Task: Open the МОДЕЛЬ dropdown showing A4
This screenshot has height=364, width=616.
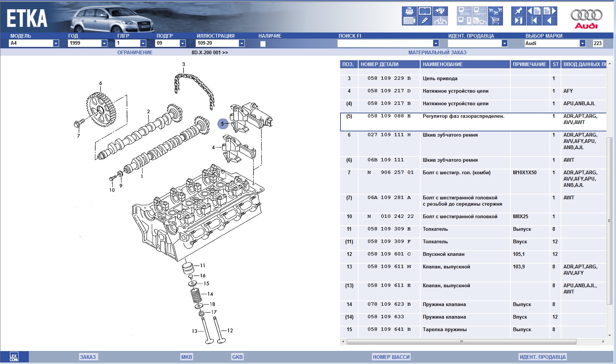Action: tap(56, 43)
